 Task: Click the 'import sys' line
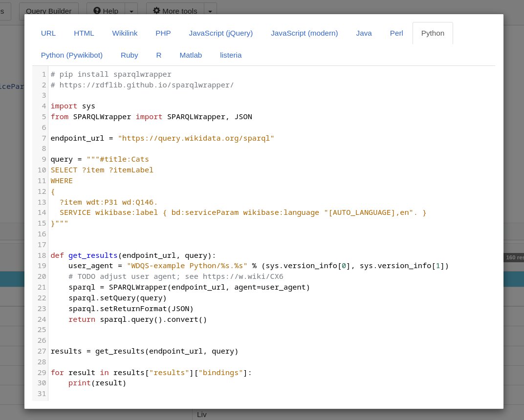point(73,106)
